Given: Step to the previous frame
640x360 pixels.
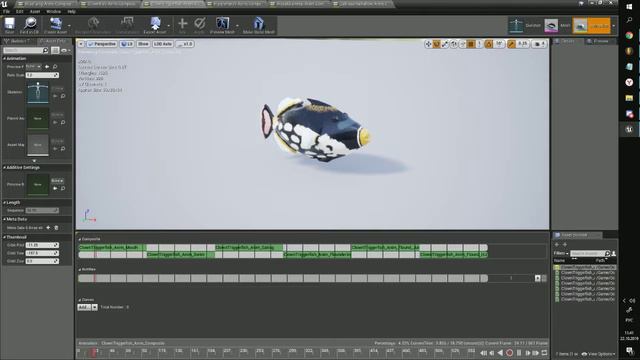Looking at the screenshot, I should pyautogui.click(x=492, y=353).
